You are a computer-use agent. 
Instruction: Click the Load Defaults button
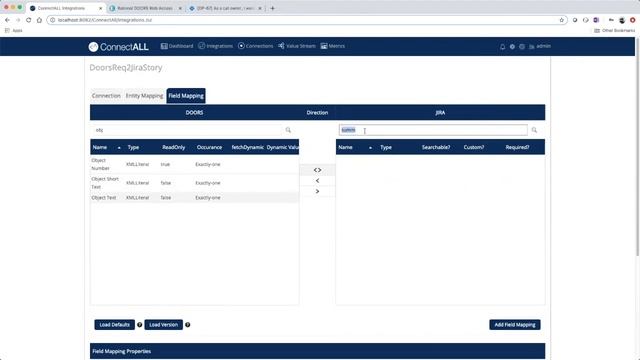tap(114, 325)
